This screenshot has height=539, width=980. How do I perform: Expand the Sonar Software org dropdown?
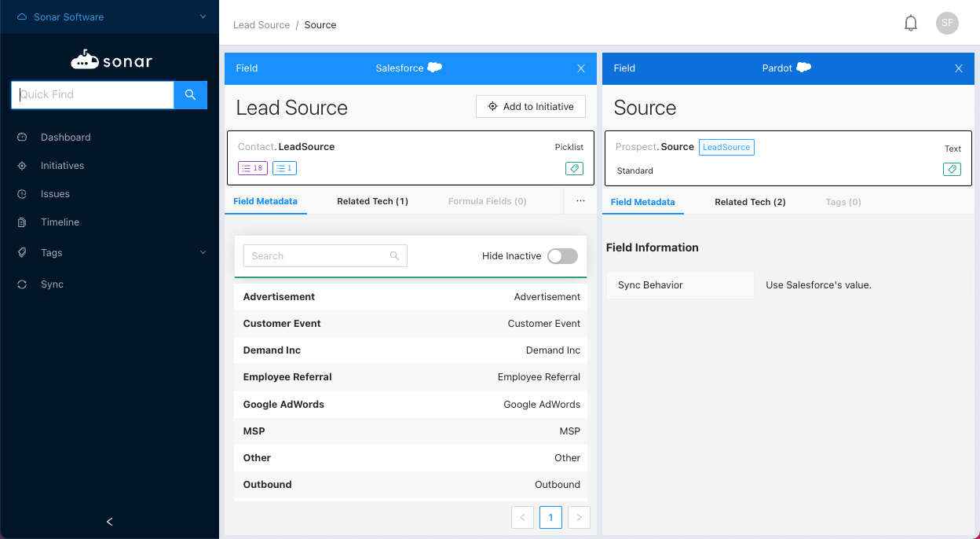pos(203,16)
